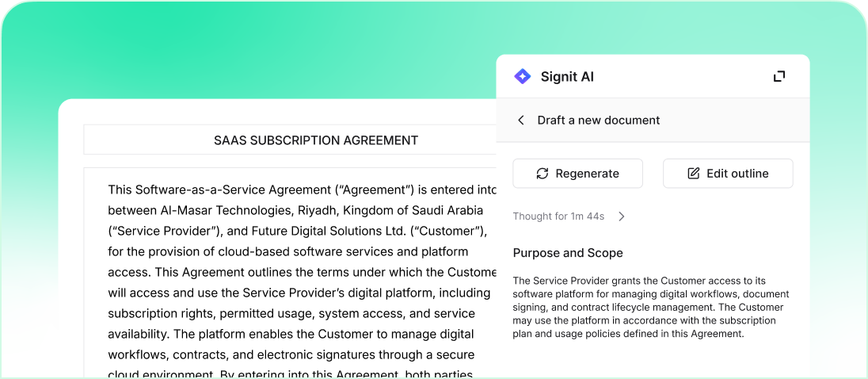Expand the Signit AI panel to full size
The width and height of the screenshot is (868, 379).
click(x=779, y=76)
